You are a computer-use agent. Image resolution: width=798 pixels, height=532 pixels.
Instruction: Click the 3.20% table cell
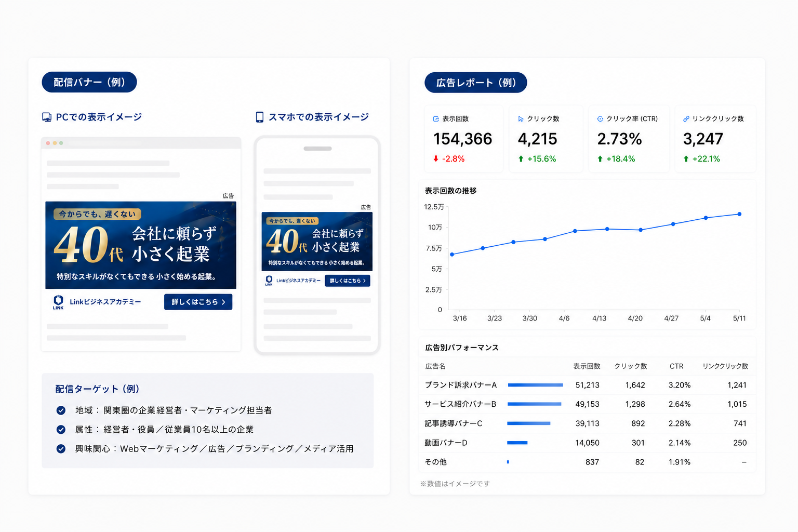[680, 385]
